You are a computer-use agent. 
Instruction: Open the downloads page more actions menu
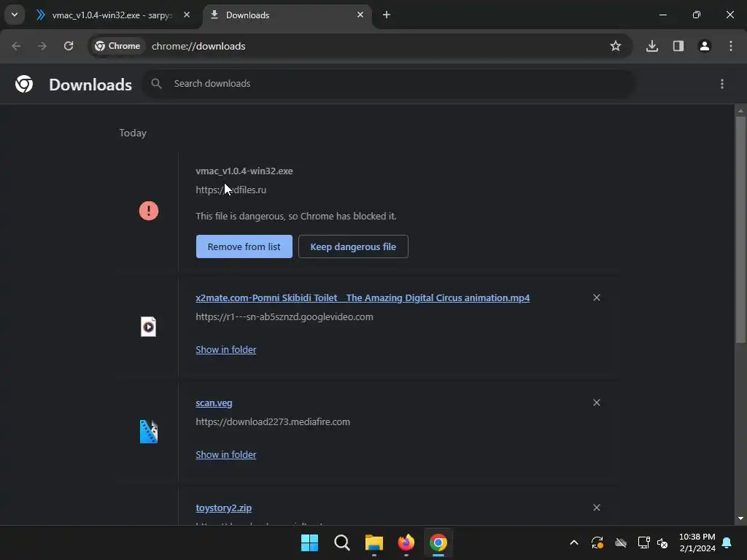[x=722, y=84]
